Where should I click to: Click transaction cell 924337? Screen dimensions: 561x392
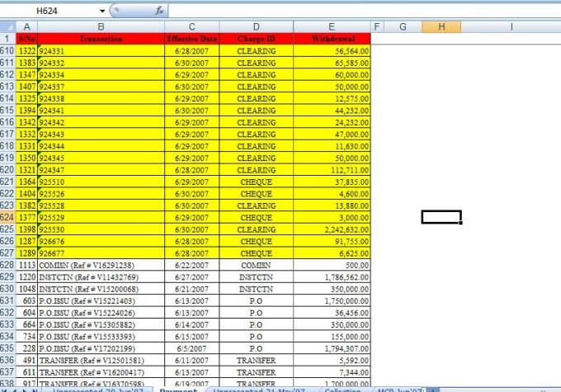click(x=101, y=87)
